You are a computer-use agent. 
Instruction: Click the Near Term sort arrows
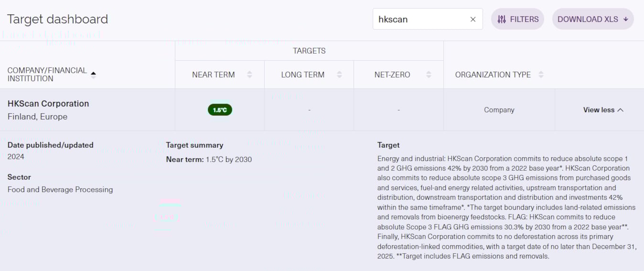[249, 75]
